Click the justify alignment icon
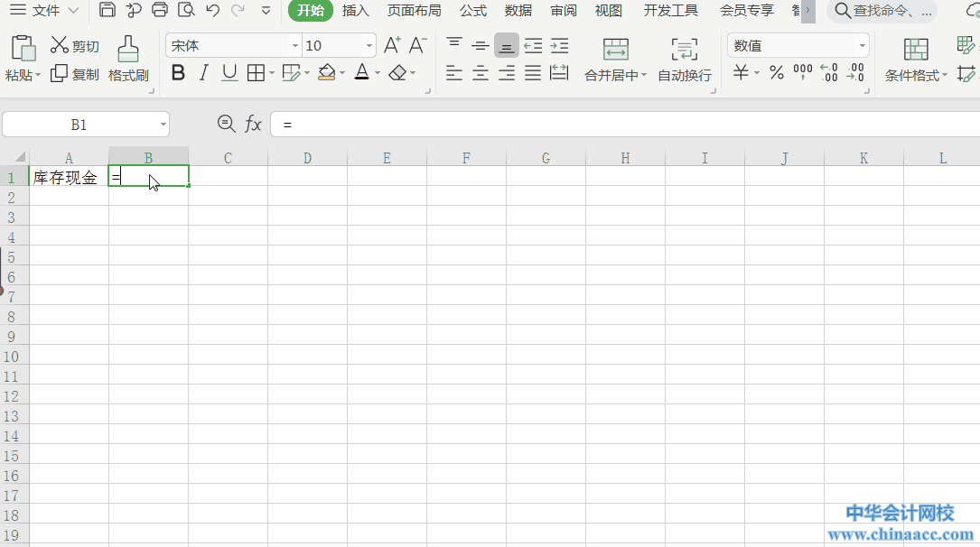 (x=533, y=73)
